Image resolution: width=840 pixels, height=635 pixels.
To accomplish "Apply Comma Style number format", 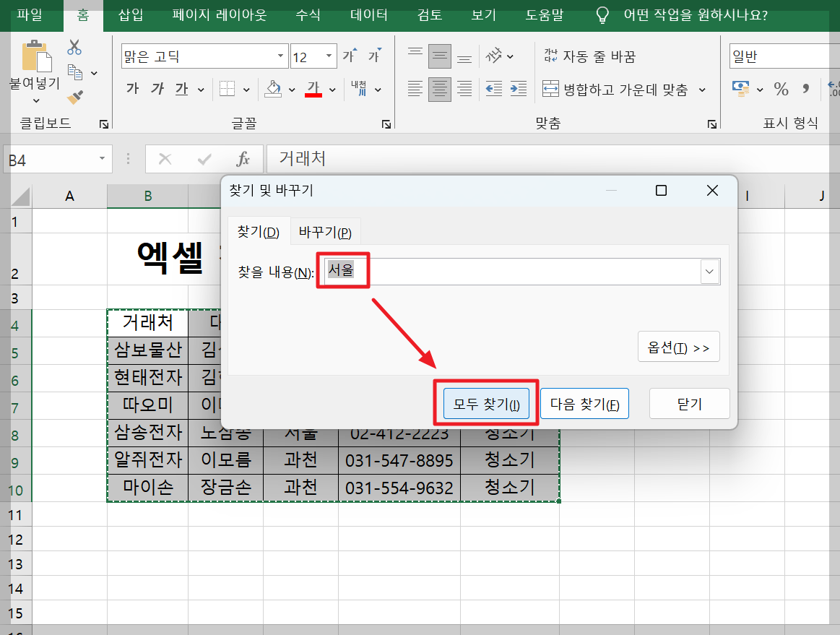I will click(x=805, y=88).
